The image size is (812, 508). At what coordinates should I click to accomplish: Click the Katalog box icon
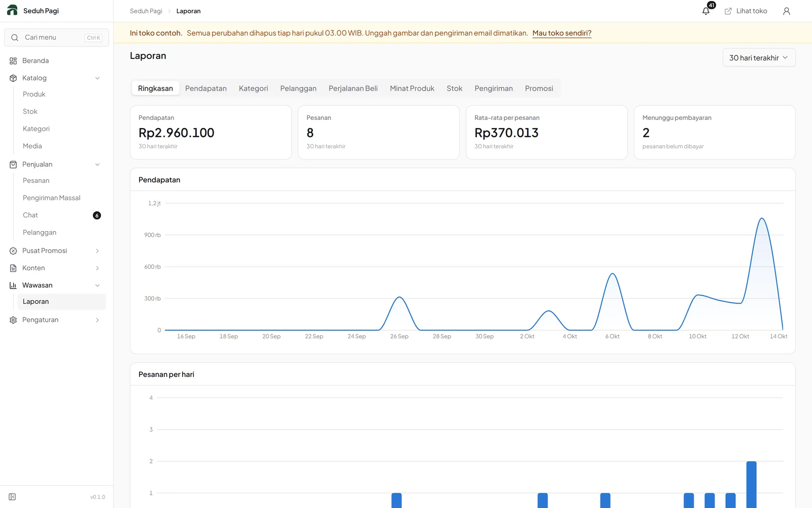(13, 78)
